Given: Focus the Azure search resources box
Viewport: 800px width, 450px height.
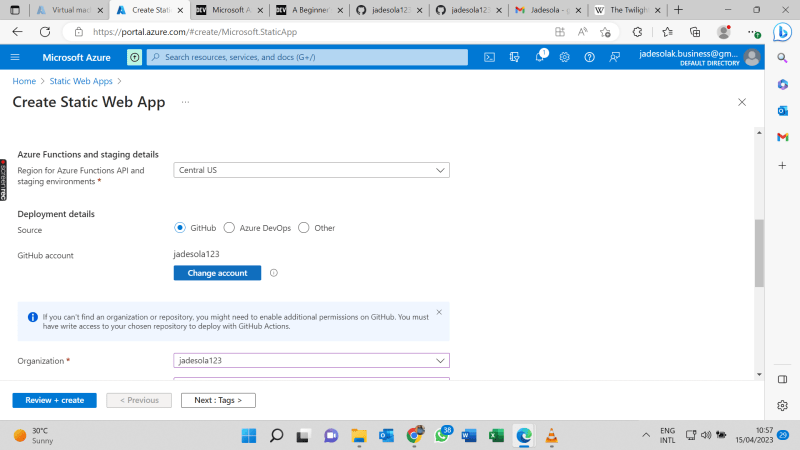Looking at the screenshot, I should click(x=307, y=57).
